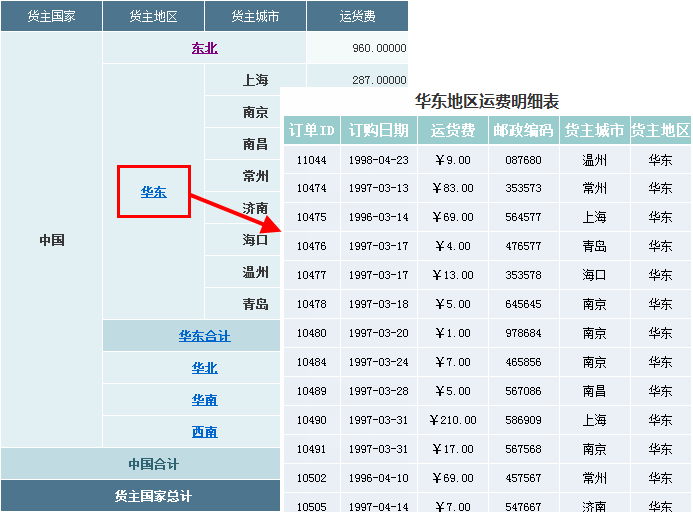This screenshot has height=512, width=693.
Task: Select order 10490 in detail table
Action: [x=311, y=421]
